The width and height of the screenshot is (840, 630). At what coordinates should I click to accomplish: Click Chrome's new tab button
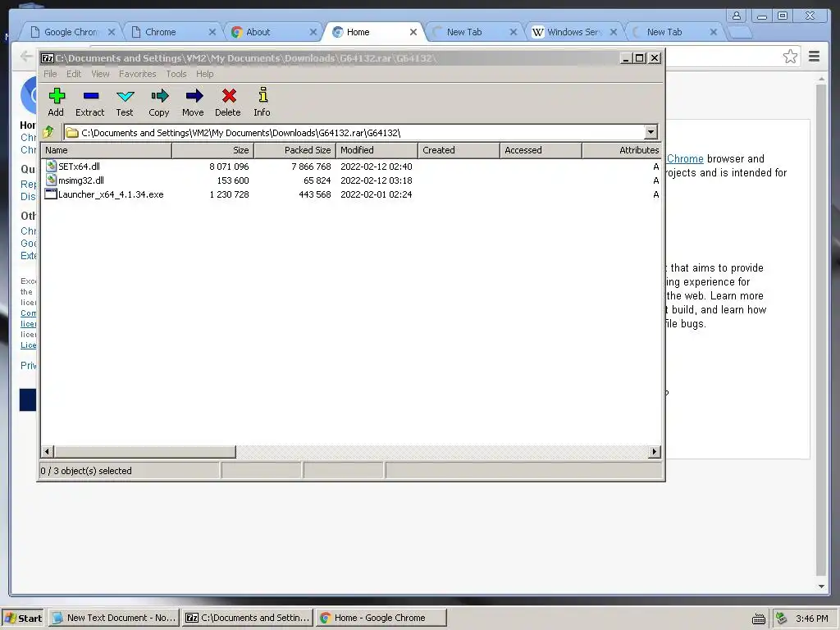pos(740,33)
